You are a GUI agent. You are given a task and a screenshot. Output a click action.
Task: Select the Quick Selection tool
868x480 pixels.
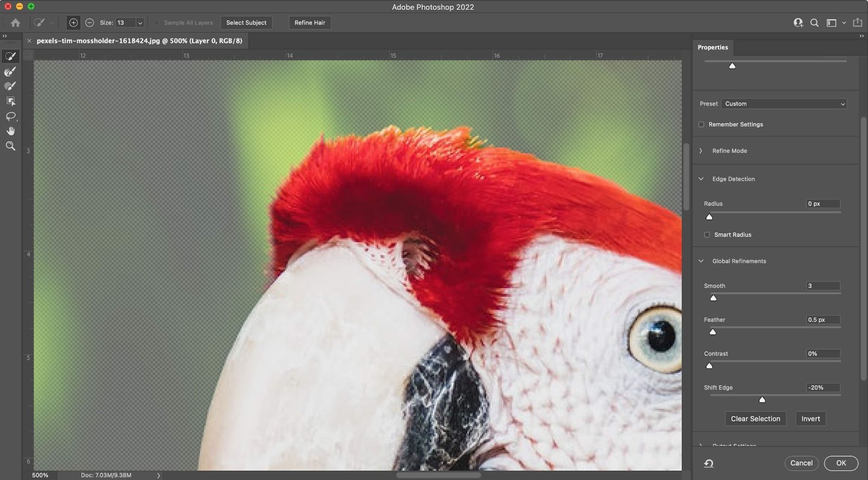coord(10,56)
